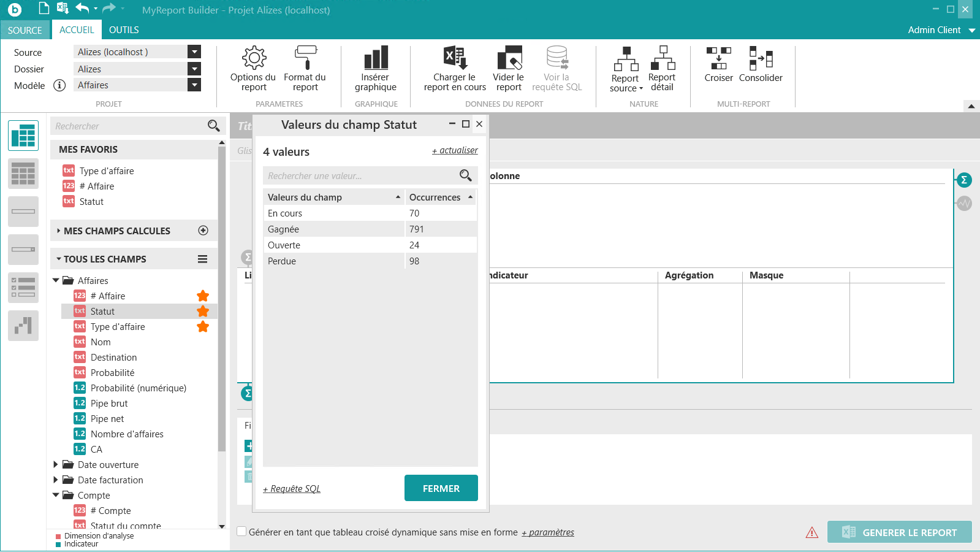
Task: Expand the Date ouverture folder
Action: coord(56,465)
